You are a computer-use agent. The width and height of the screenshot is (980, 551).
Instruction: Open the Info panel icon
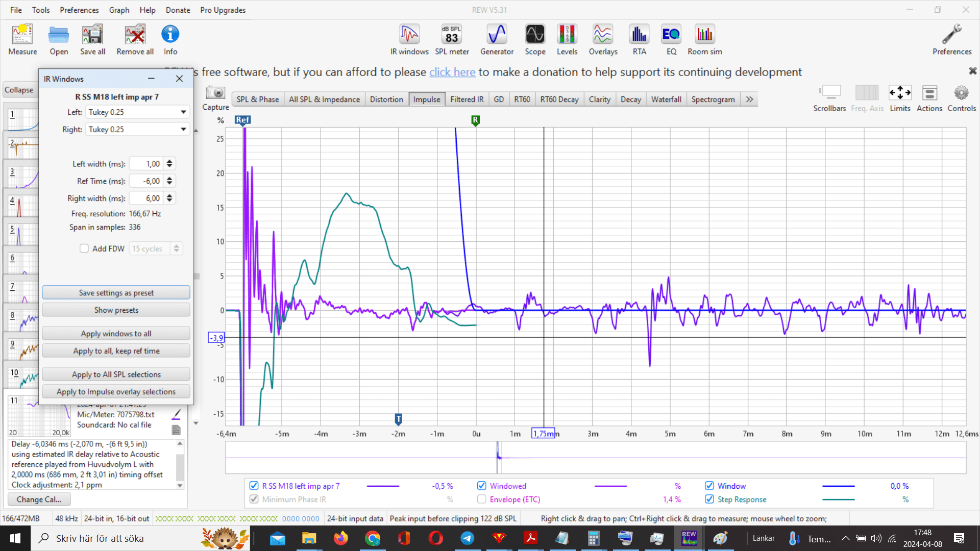coord(170,40)
